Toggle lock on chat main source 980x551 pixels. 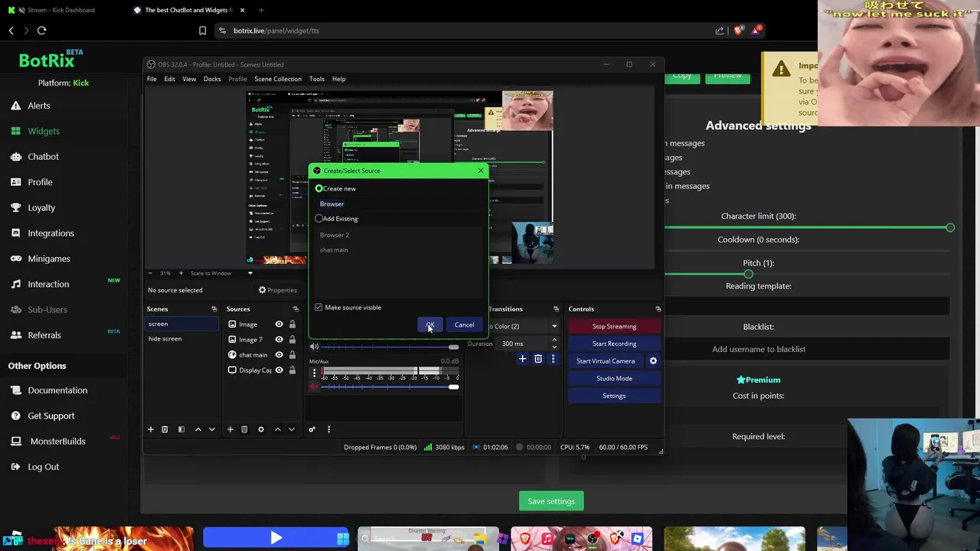tap(292, 355)
